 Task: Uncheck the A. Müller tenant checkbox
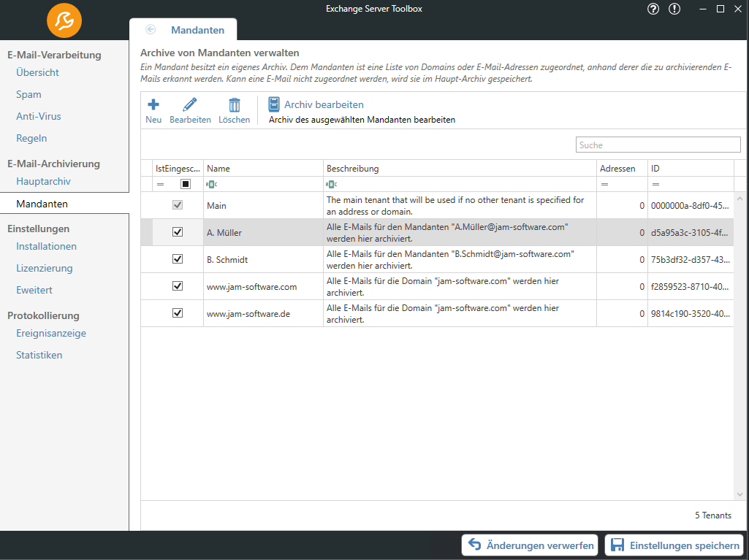point(178,232)
